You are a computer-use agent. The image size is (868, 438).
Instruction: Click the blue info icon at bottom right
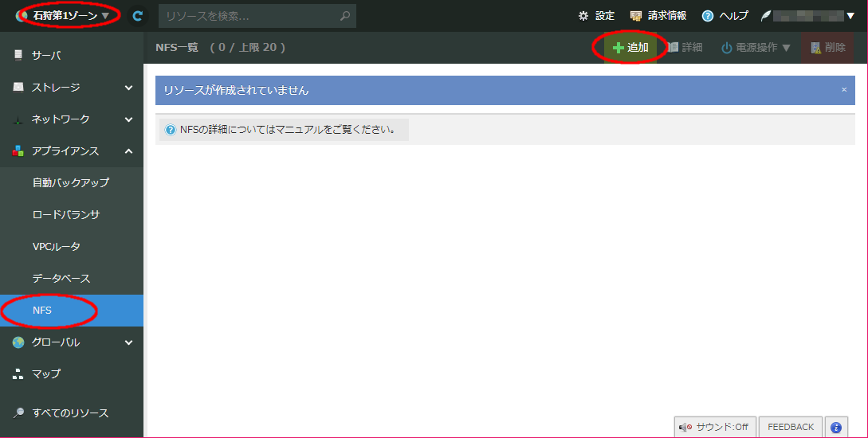pos(836,427)
